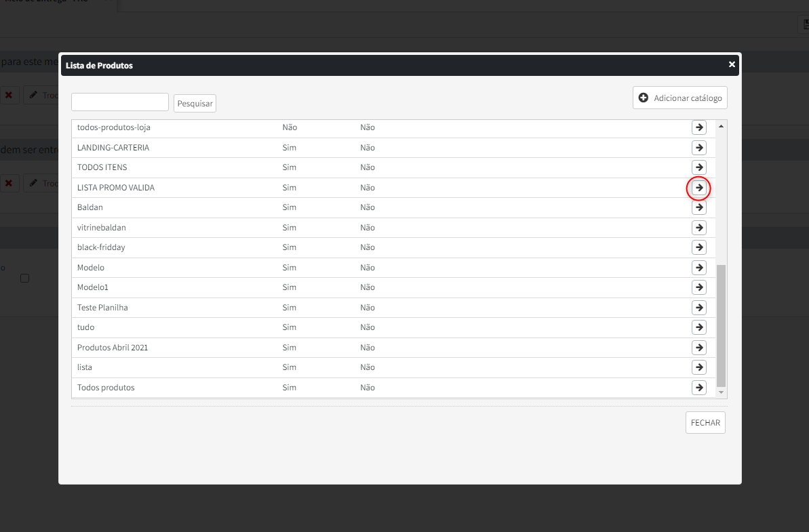
Task: Select arrow for black-fridday row
Action: [698, 247]
